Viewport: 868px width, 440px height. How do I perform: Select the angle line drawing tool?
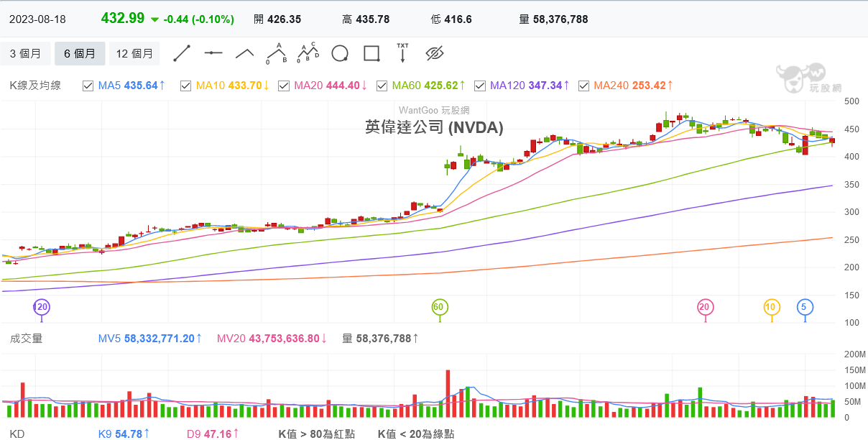[245, 53]
